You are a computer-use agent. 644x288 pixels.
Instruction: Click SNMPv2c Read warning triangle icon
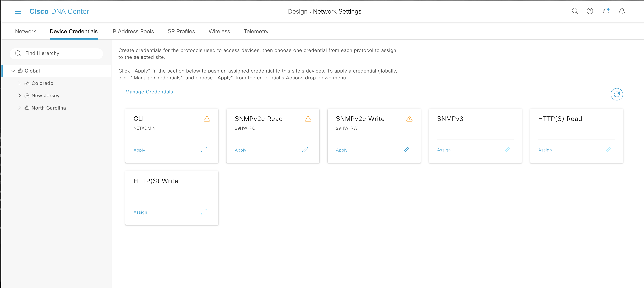(308, 119)
